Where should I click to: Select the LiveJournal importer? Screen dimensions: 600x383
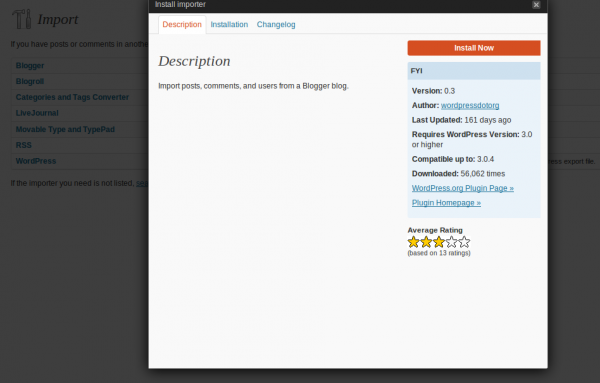tap(37, 113)
